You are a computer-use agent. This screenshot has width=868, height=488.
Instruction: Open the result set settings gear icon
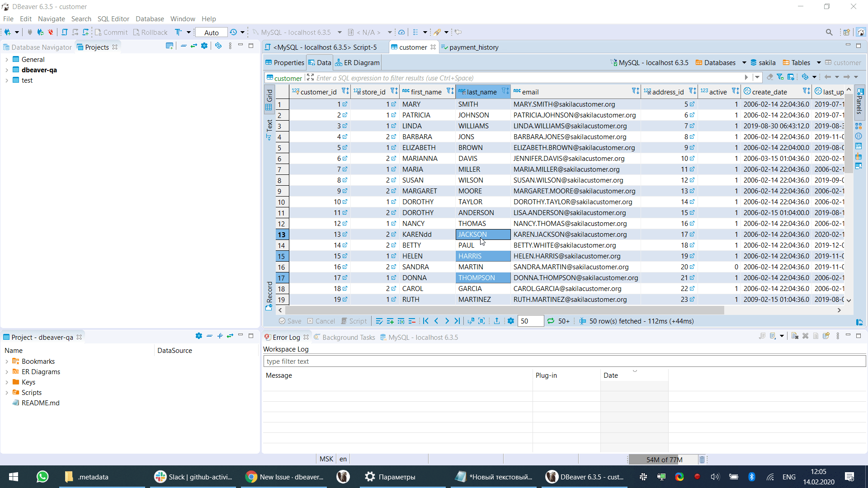511,321
